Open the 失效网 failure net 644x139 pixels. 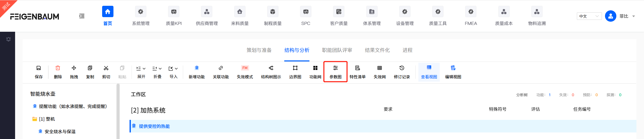click(380, 72)
